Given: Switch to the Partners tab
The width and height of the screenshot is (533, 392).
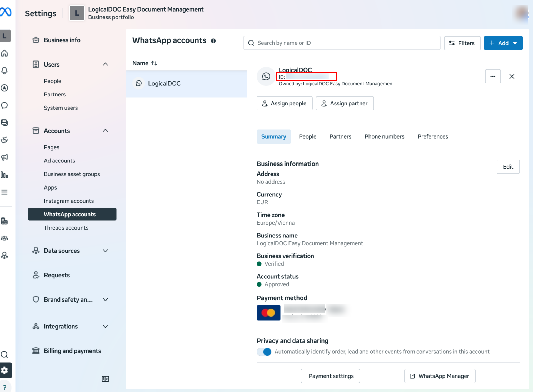Looking at the screenshot, I should pos(340,136).
